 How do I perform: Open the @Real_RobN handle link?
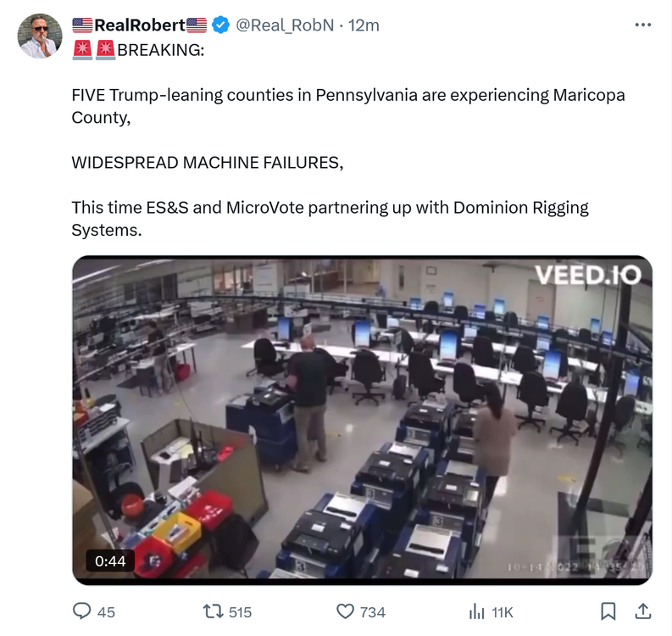pyautogui.click(x=285, y=25)
